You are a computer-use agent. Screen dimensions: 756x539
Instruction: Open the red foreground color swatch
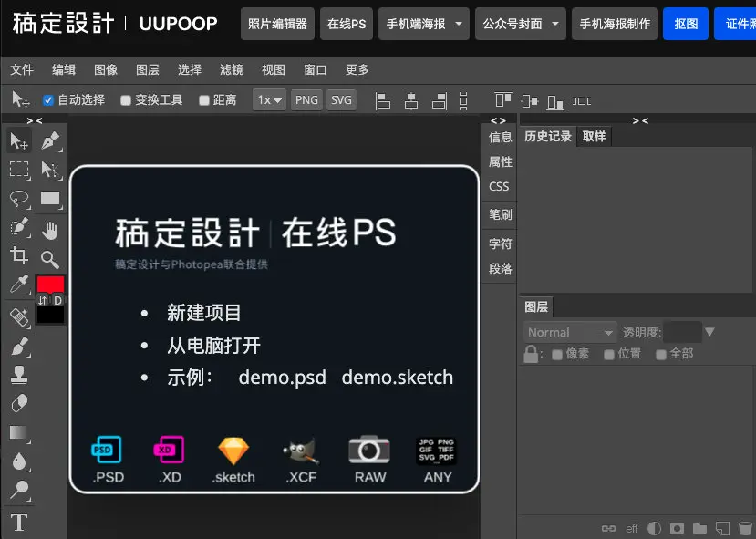pyautogui.click(x=51, y=285)
